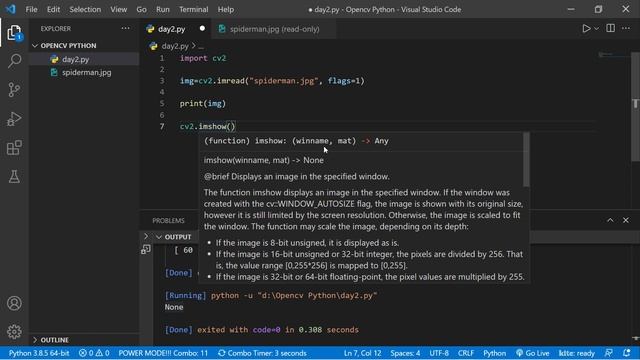Open Explorer views and more actions ellipsis
Viewport: 640px width, 360px height.
point(125,28)
